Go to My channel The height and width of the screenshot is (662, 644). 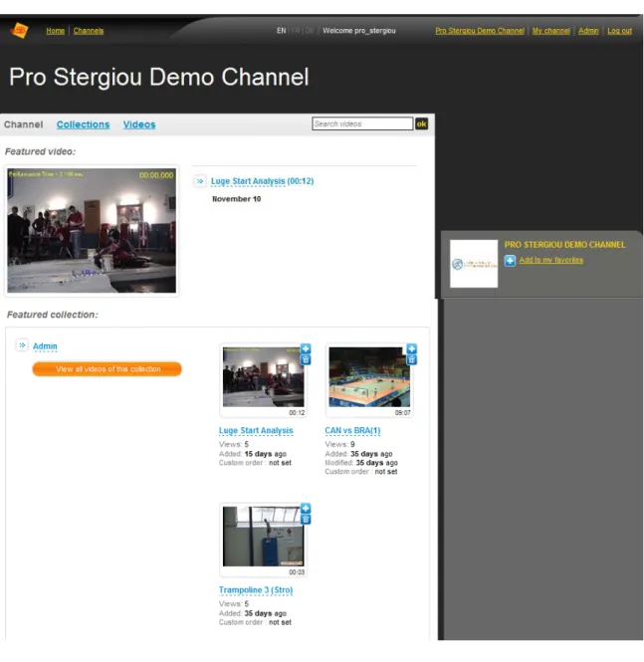pos(551,31)
